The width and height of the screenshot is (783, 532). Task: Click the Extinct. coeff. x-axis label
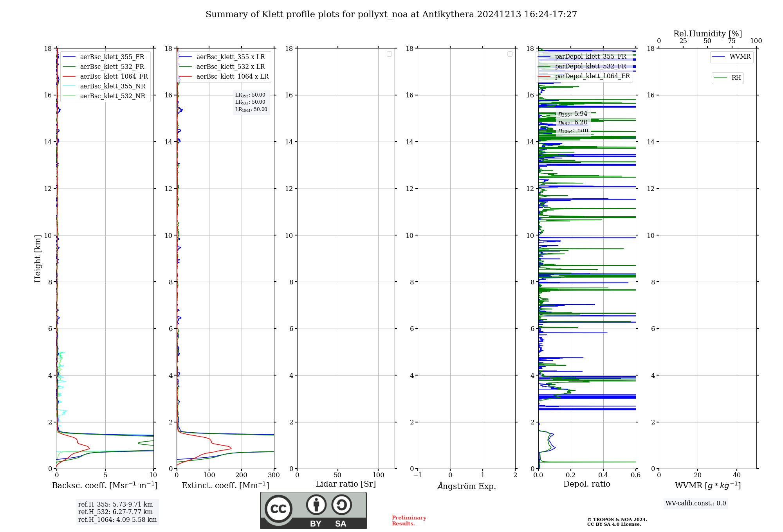coord(226,485)
